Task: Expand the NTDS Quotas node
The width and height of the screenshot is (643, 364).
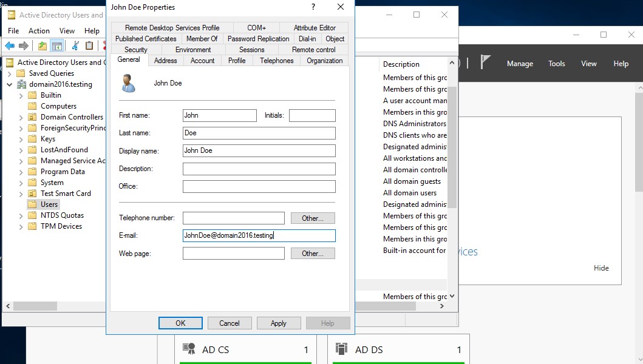Action: [21, 215]
